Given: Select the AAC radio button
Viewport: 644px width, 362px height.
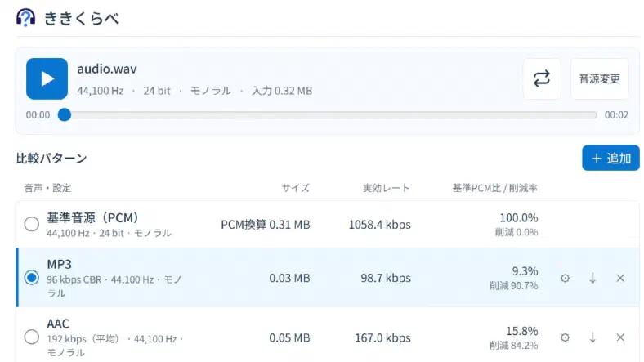Looking at the screenshot, I should tap(32, 337).
